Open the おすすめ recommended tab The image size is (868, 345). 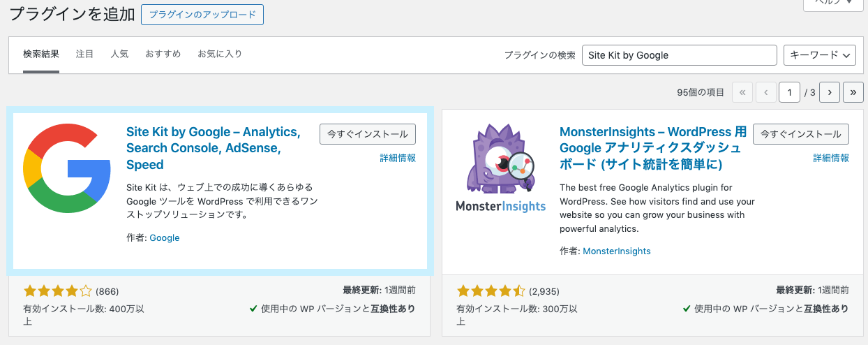tap(163, 54)
